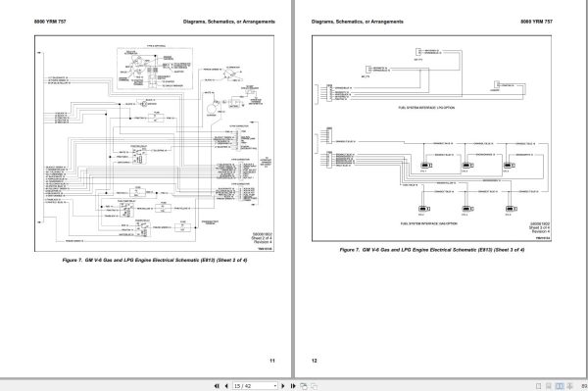Open the page number dropdown arrow
588x391 pixels.
[274, 386]
